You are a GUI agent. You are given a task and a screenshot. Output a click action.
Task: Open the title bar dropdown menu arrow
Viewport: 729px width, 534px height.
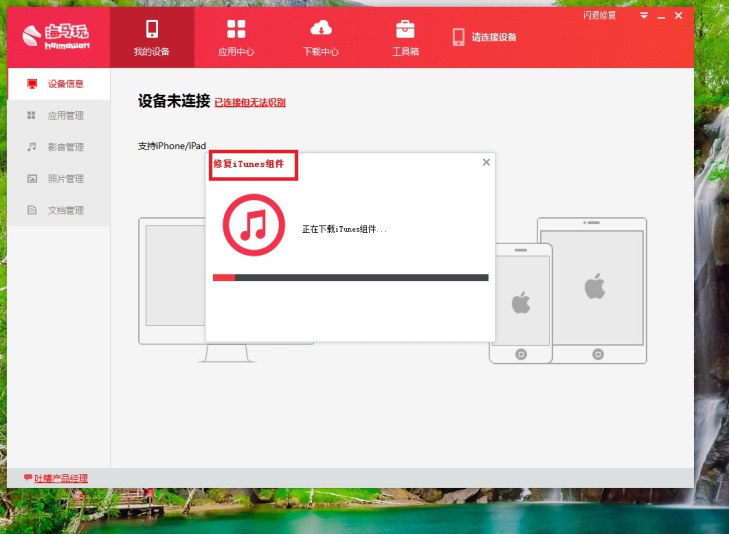pos(644,15)
